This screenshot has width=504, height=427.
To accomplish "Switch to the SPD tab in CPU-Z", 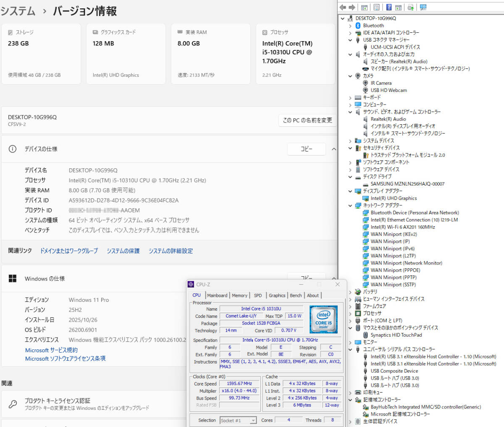I will coord(258,296).
